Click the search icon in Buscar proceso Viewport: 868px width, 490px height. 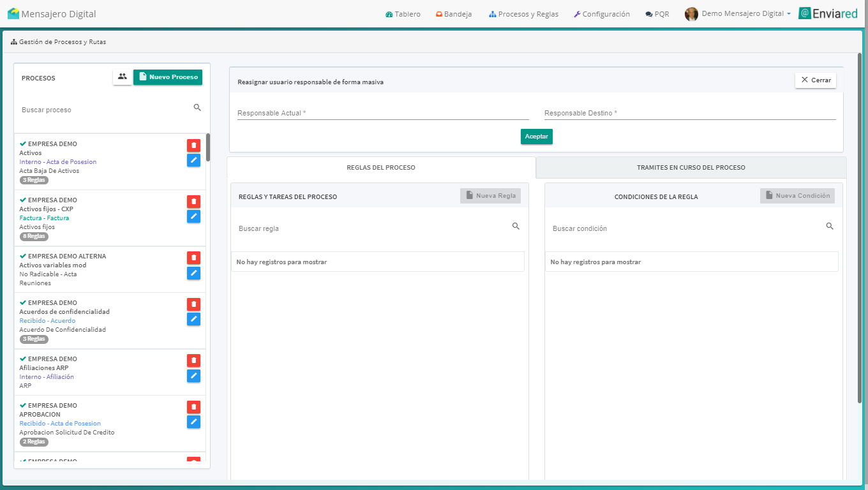[x=197, y=108]
